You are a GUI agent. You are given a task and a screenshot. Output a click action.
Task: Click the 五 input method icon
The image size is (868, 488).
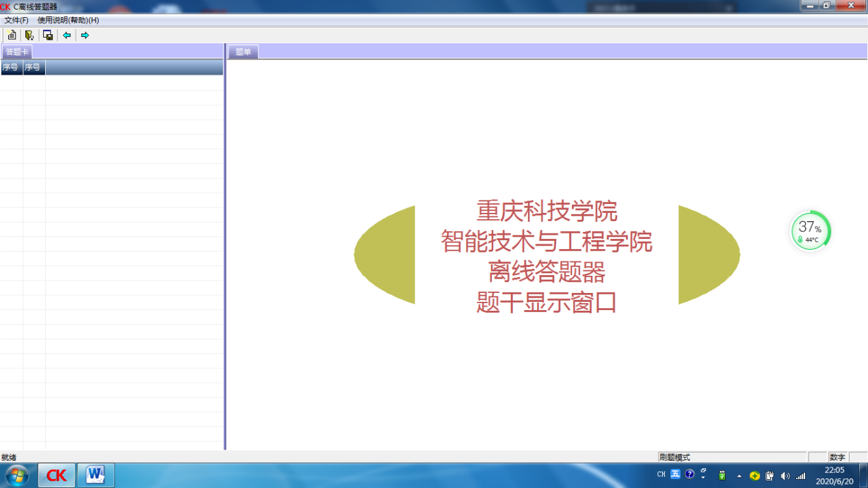(675, 474)
